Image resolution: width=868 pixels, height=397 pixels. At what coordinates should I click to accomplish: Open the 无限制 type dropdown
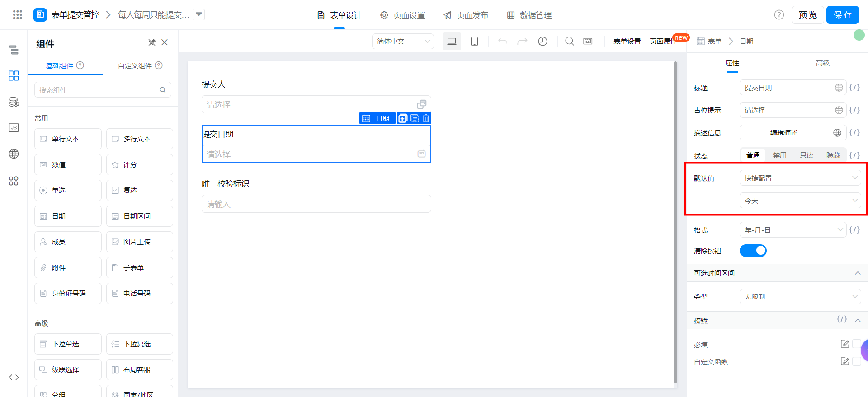(800, 296)
